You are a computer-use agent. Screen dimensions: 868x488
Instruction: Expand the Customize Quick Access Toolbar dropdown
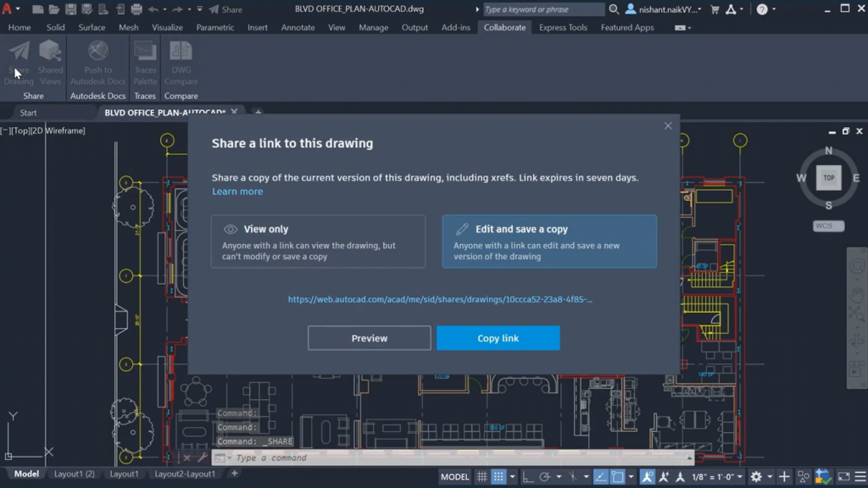click(x=199, y=9)
